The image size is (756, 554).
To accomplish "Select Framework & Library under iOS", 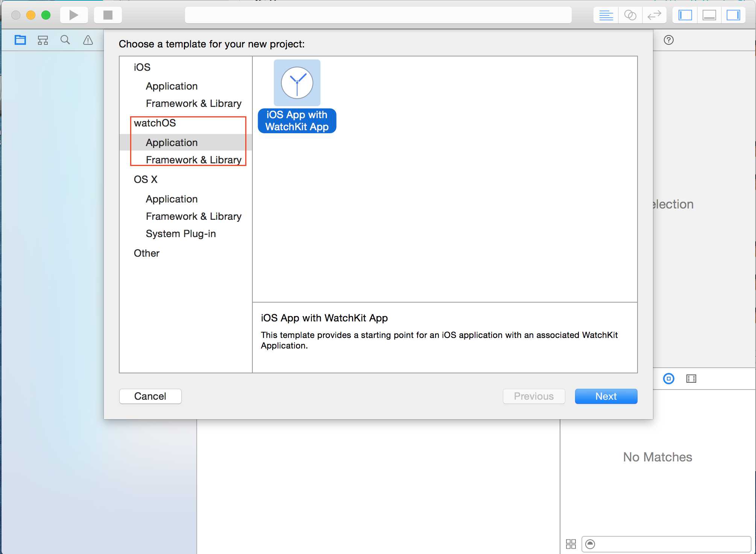I will pyautogui.click(x=194, y=103).
